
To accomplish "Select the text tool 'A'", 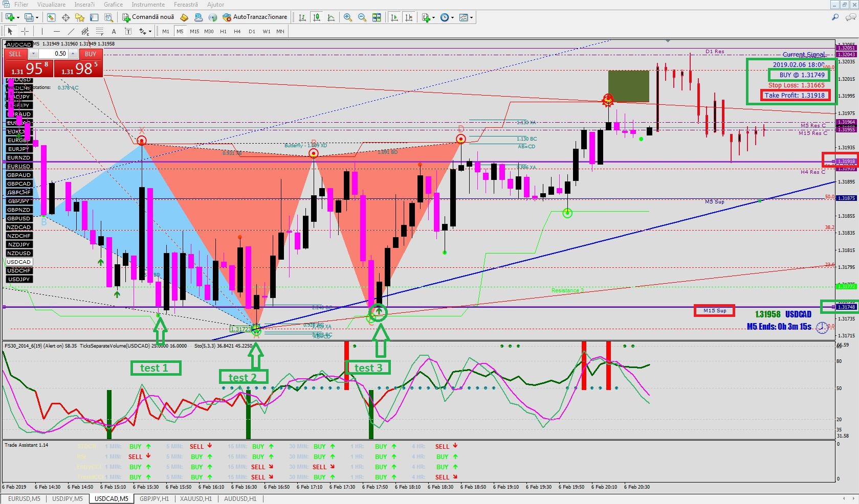I will (114, 32).
